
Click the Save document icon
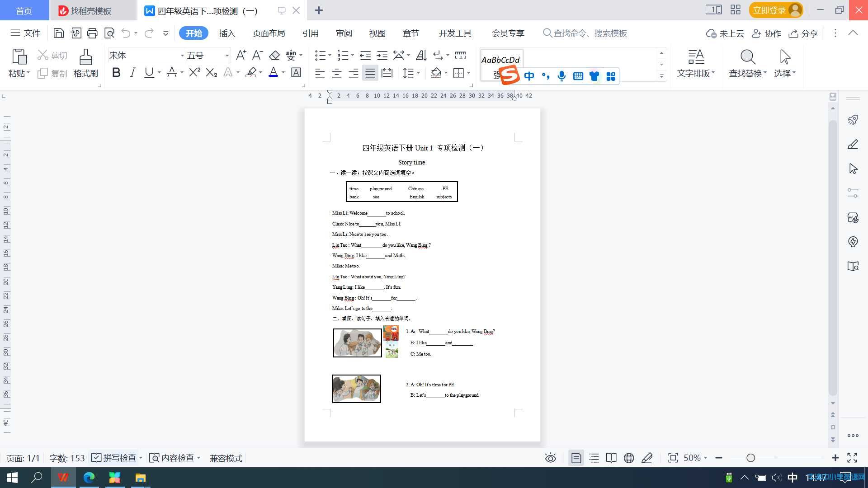pyautogui.click(x=58, y=33)
